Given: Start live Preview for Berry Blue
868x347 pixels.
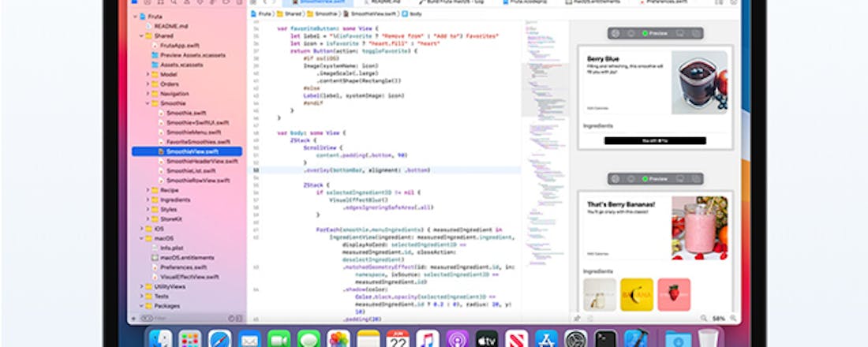Looking at the screenshot, I should [655, 33].
